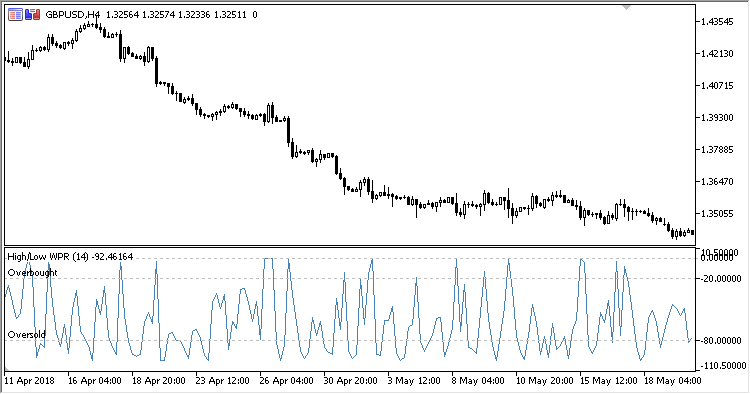This screenshot has height=394, width=750.
Task: Click the 1.39300 price scale label
Action: (717, 118)
